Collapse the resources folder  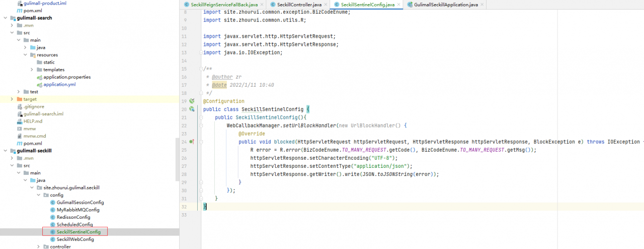(x=25, y=55)
